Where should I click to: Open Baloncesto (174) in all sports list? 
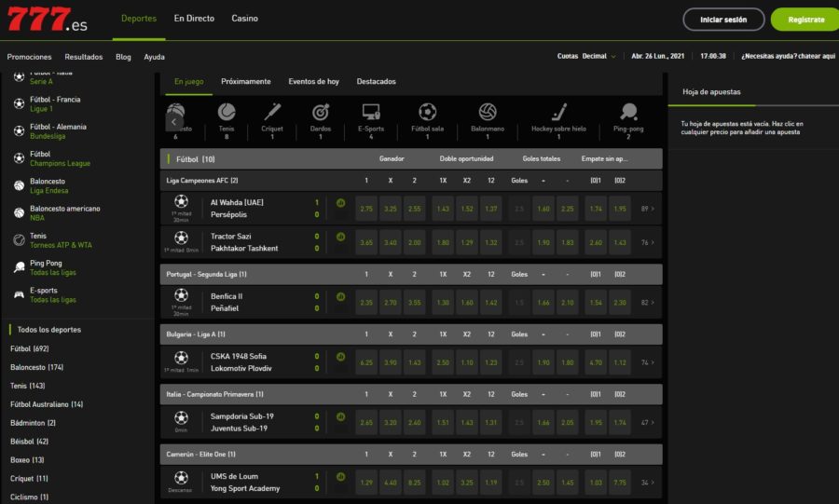(x=36, y=367)
